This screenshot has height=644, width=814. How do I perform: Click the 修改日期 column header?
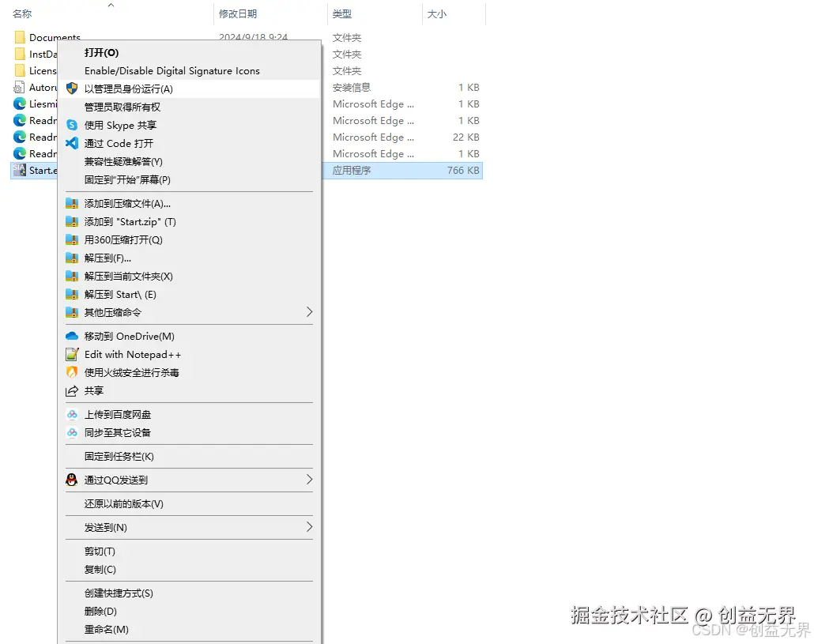click(238, 14)
